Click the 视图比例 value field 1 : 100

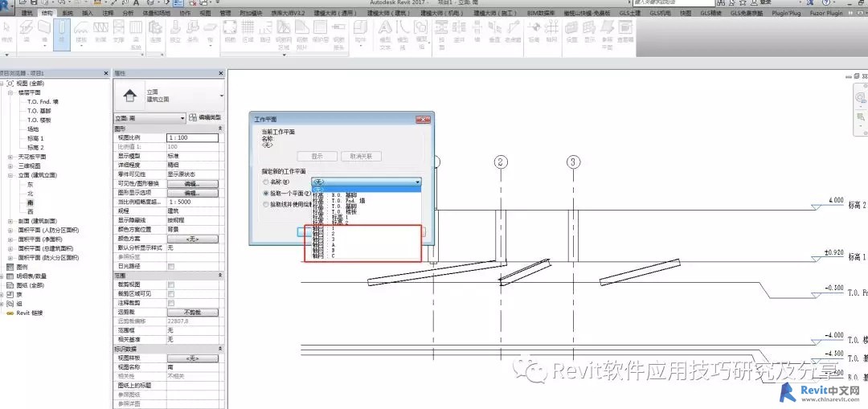click(x=192, y=137)
